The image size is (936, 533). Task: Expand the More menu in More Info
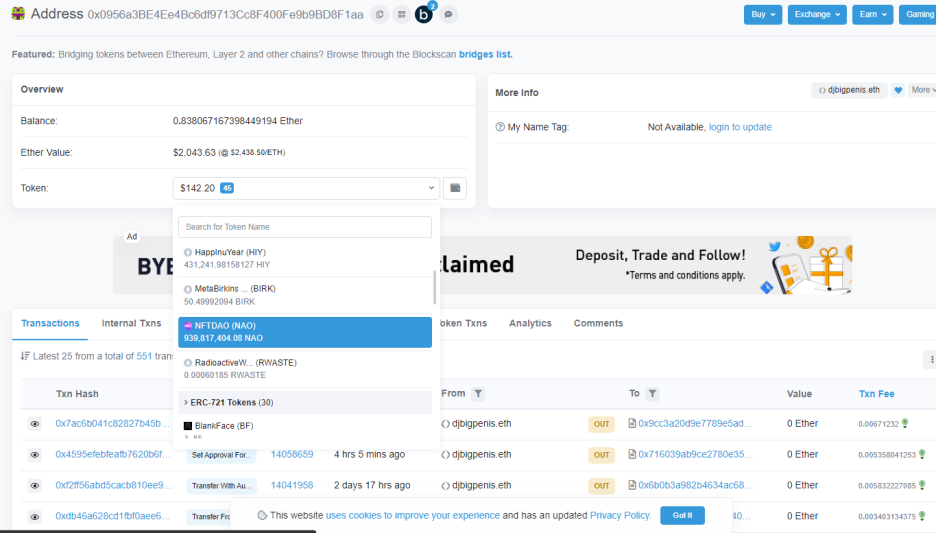click(923, 90)
